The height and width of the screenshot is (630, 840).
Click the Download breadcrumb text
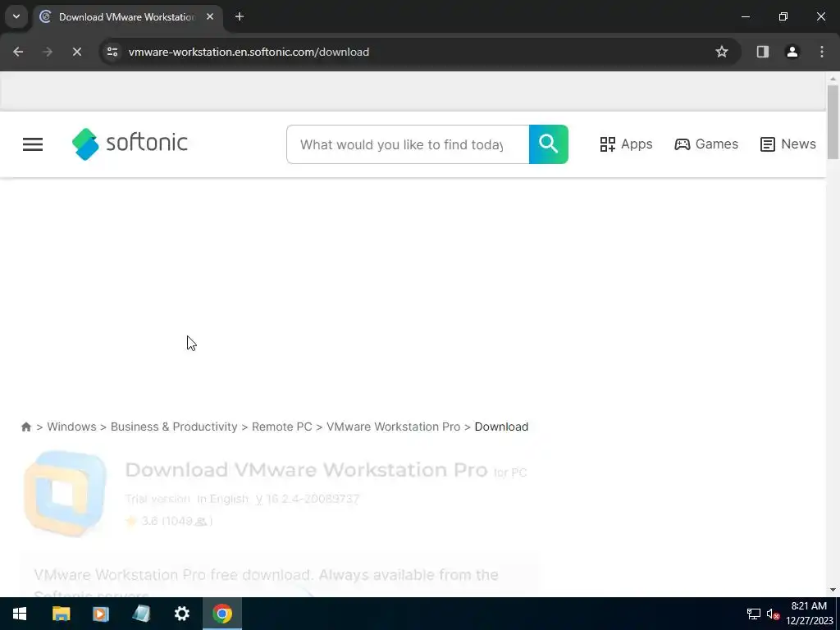click(x=501, y=427)
